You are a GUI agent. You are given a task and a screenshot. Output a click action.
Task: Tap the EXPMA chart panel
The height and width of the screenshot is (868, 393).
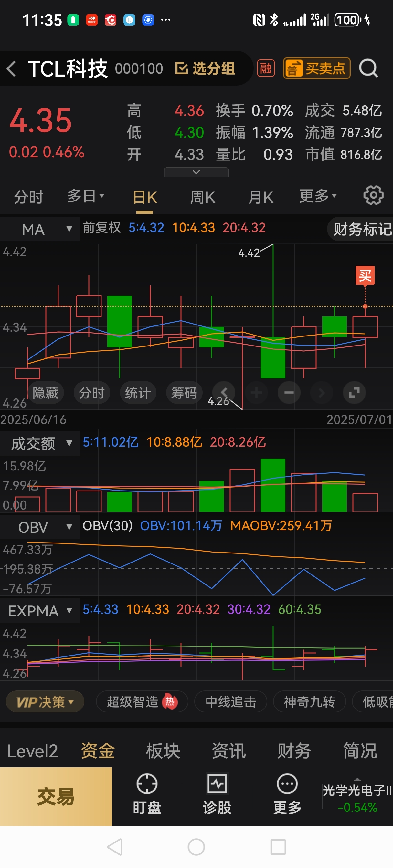[x=196, y=652]
